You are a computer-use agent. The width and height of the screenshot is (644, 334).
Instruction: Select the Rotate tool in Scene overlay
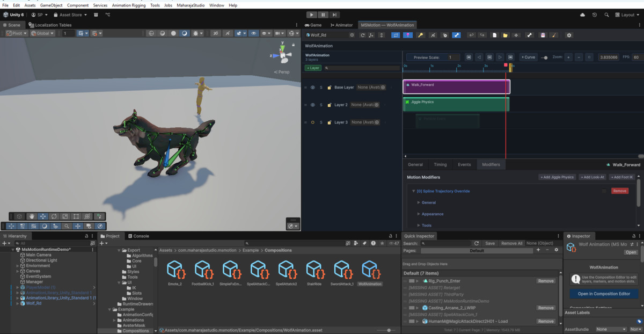pos(54,216)
